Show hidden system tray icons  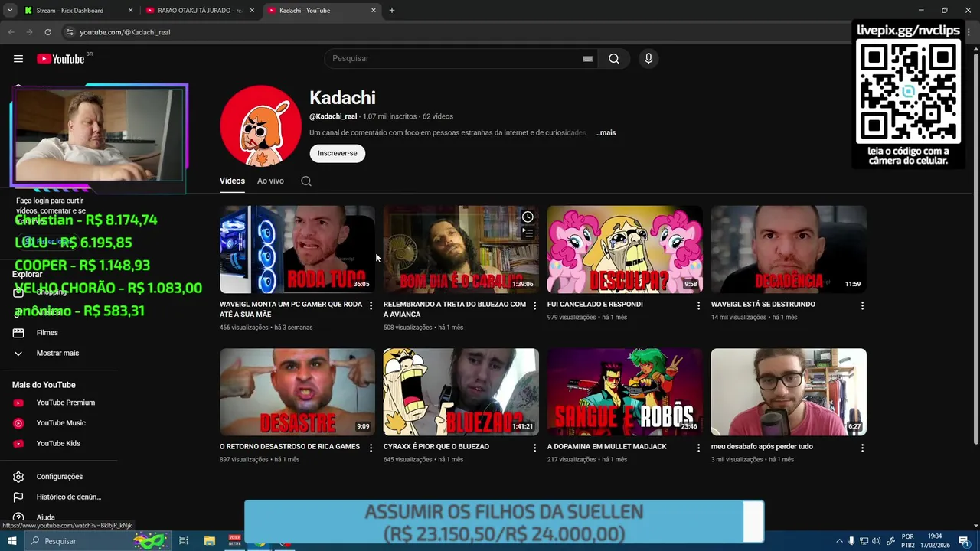tap(839, 541)
